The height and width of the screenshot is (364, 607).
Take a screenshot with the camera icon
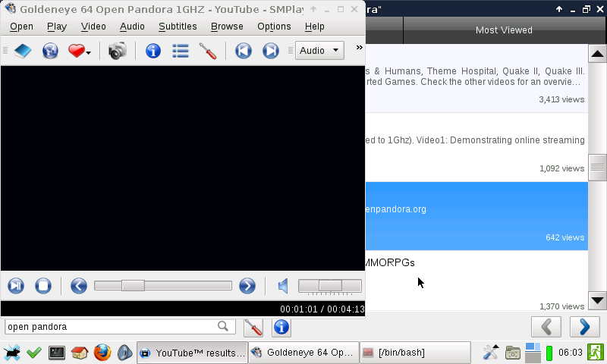(x=117, y=51)
